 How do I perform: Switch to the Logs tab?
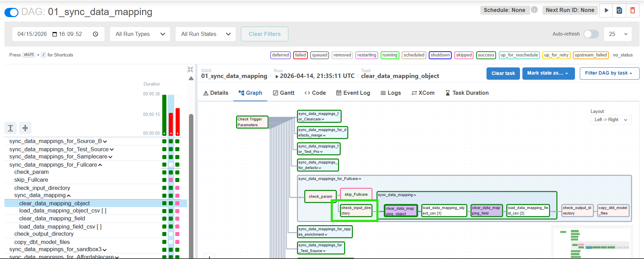click(390, 93)
